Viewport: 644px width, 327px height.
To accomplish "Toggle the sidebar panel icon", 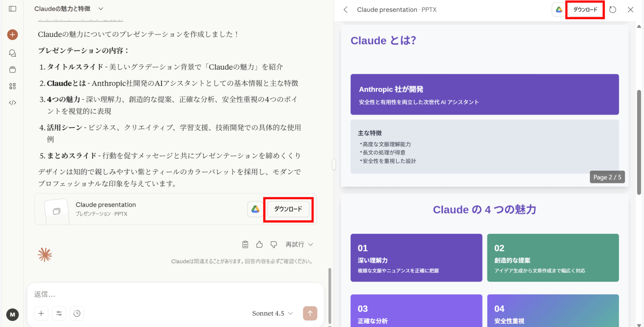I will [x=13, y=9].
